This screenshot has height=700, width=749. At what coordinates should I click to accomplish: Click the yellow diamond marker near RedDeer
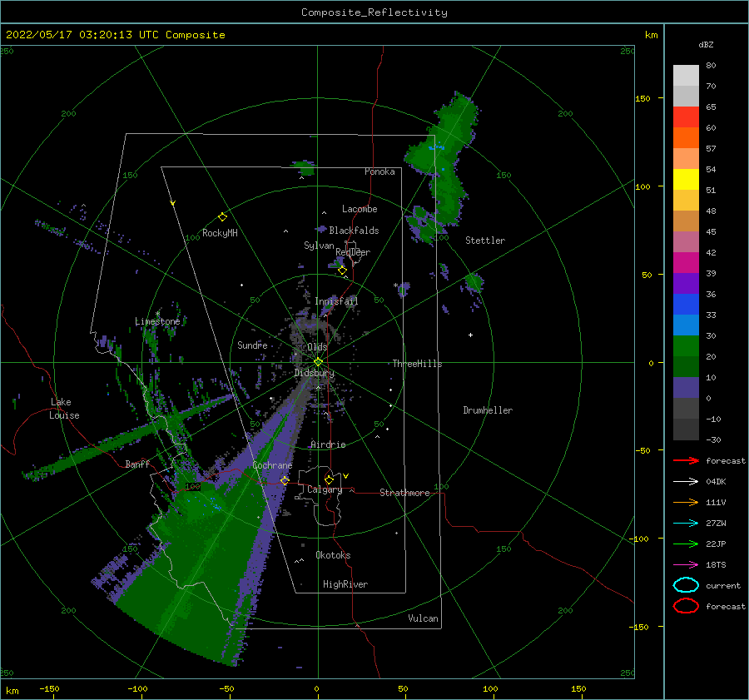(x=342, y=271)
